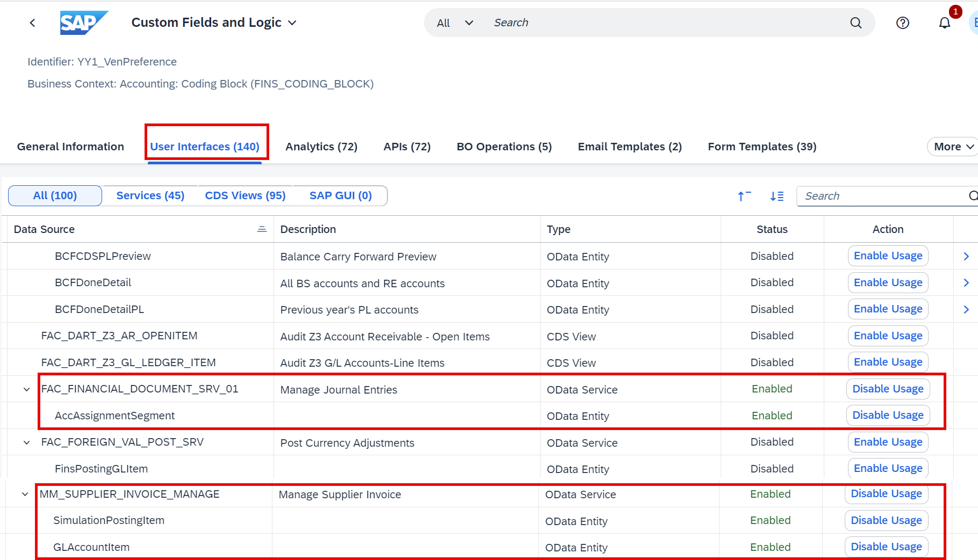Select the FAC_DART_Z3_AR_OPENITEM data source
Image resolution: width=978 pixels, height=560 pixels.
[x=119, y=336]
